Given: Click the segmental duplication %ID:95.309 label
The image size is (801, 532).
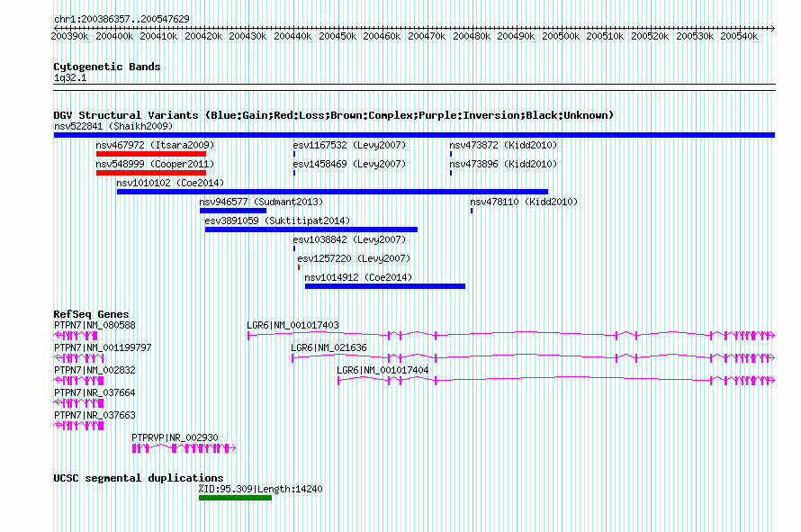Looking at the screenshot, I should (x=260, y=489).
